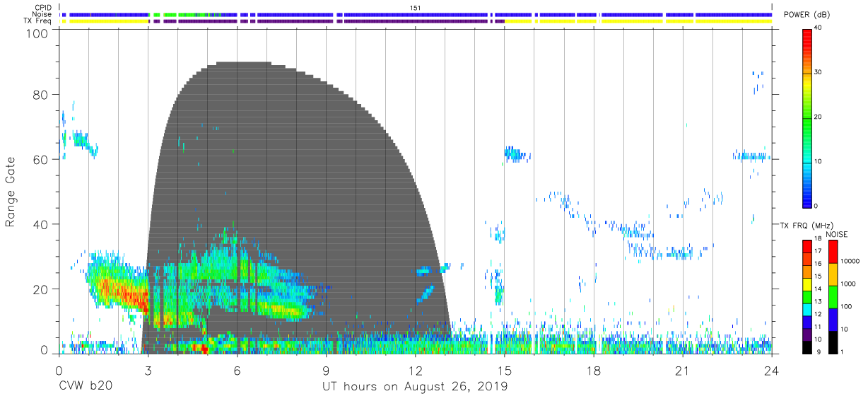Click the x-axis tick label '6'
This screenshot has width=868, height=401.
click(237, 371)
